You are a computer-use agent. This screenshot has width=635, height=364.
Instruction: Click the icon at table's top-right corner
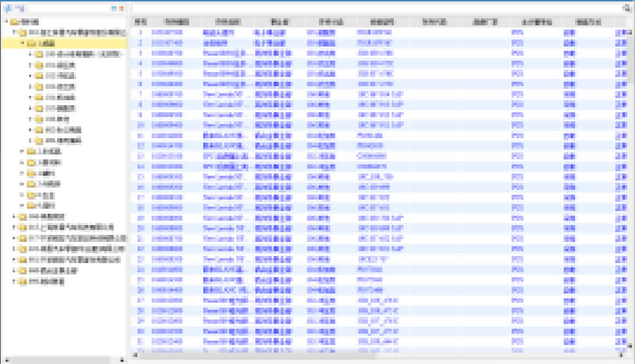(x=626, y=8)
